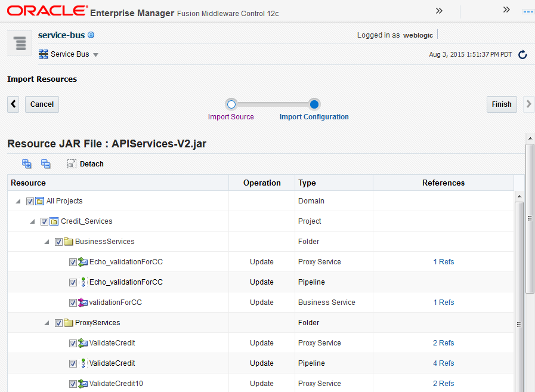Open 2 Refs link for ValidateCredit proxy
The image size is (535, 392).
[x=444, y=343]
